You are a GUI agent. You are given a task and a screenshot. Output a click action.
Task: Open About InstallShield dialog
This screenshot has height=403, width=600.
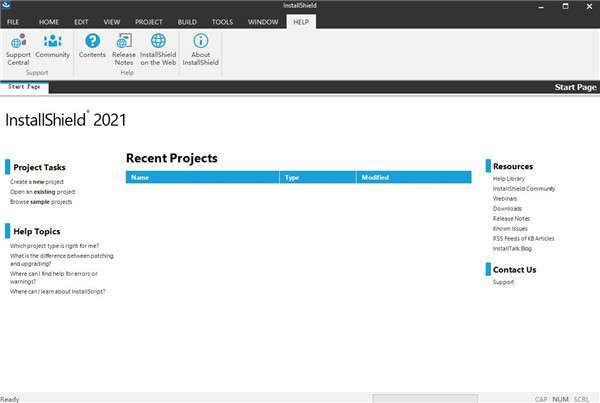pyautogui.click(x=201, y=49)
